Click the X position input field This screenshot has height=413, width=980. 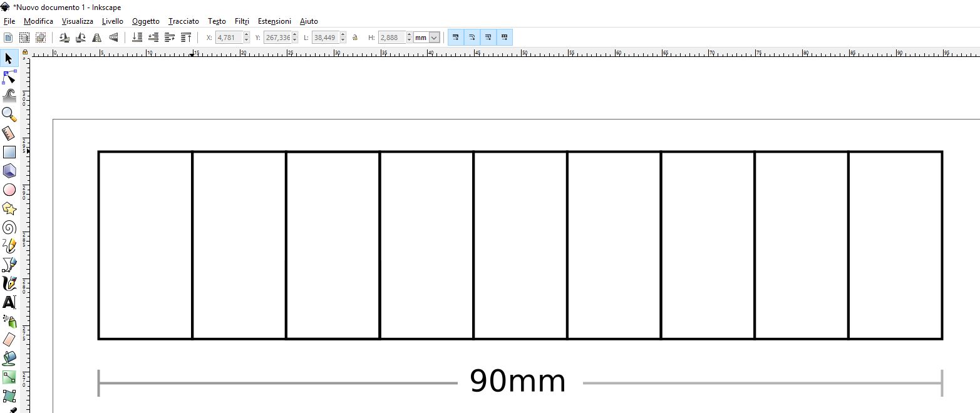229,38
